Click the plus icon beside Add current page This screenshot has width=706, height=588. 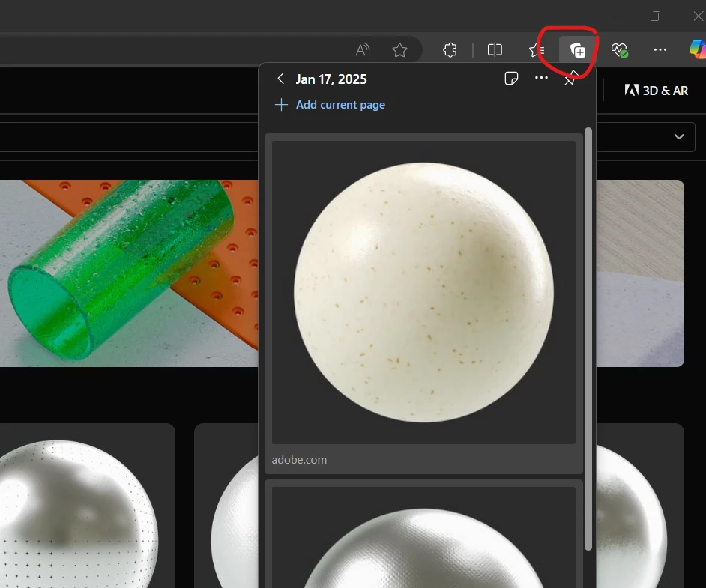pyautogui.click(x=281, y=104)
